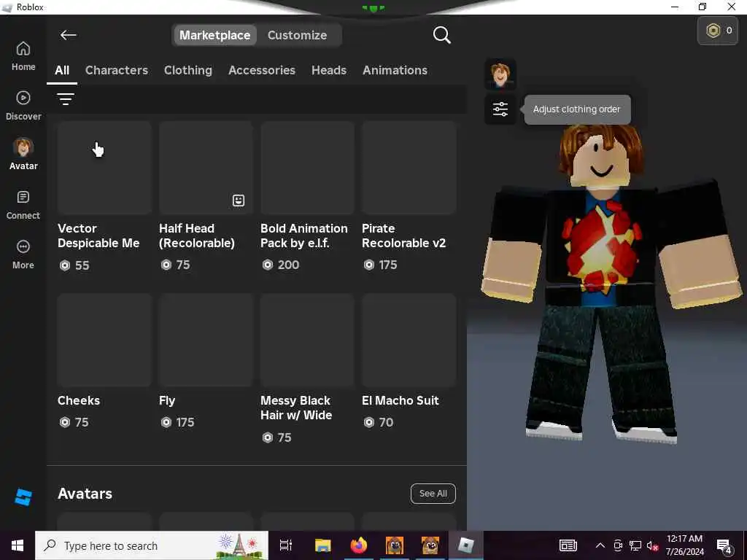
Task: Open the El Macho Suit item title
Action: coord(400,400)
